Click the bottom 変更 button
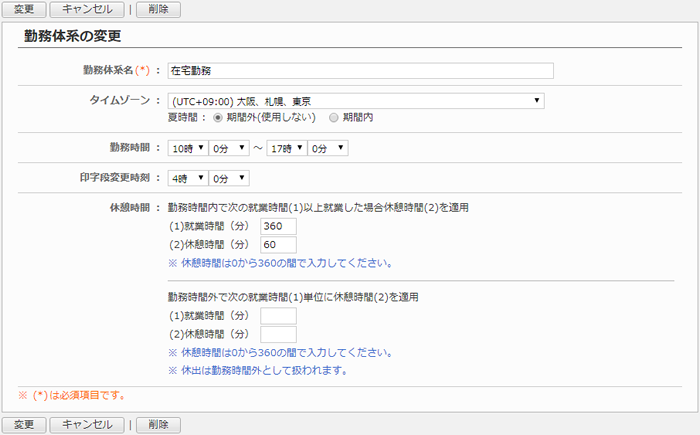The width and height of the screenshot is (700, 435). click(23, 424)
